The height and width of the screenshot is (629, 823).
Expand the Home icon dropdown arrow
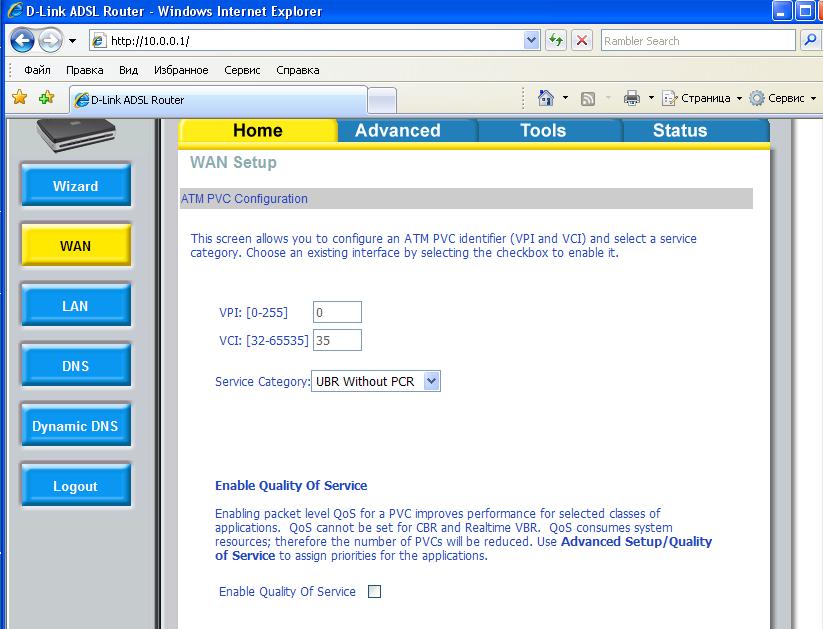pyautogui.click(x=565, y=98)
